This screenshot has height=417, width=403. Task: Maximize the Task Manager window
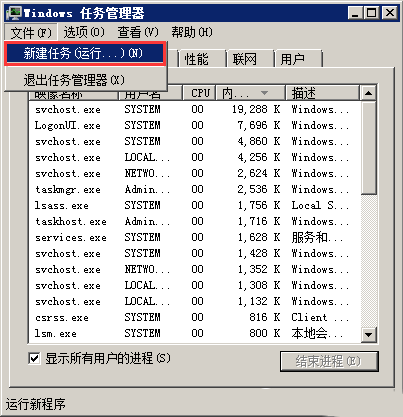click(371, 13)
